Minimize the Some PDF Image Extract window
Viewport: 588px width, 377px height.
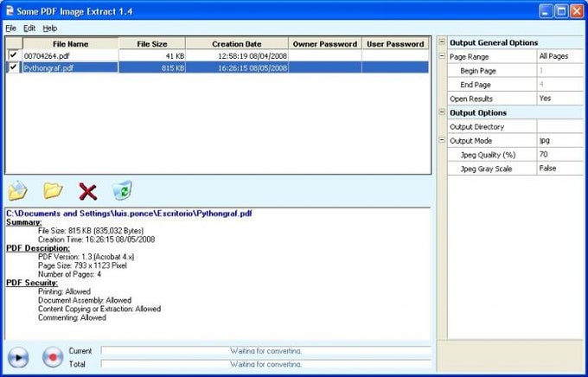click(x=546, y=11)
